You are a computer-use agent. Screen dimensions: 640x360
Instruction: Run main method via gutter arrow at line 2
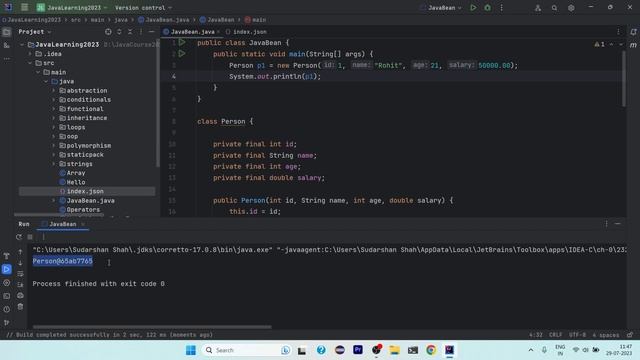182,53
